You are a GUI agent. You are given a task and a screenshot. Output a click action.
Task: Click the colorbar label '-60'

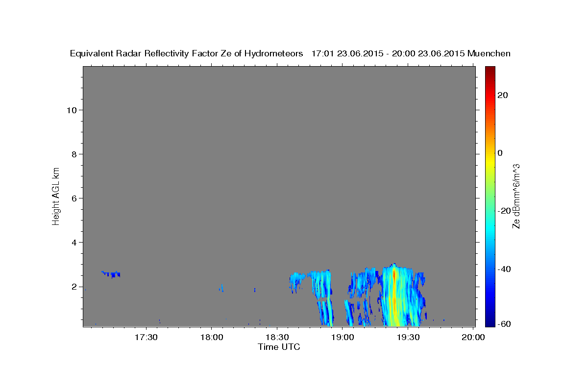pos(504,323)
